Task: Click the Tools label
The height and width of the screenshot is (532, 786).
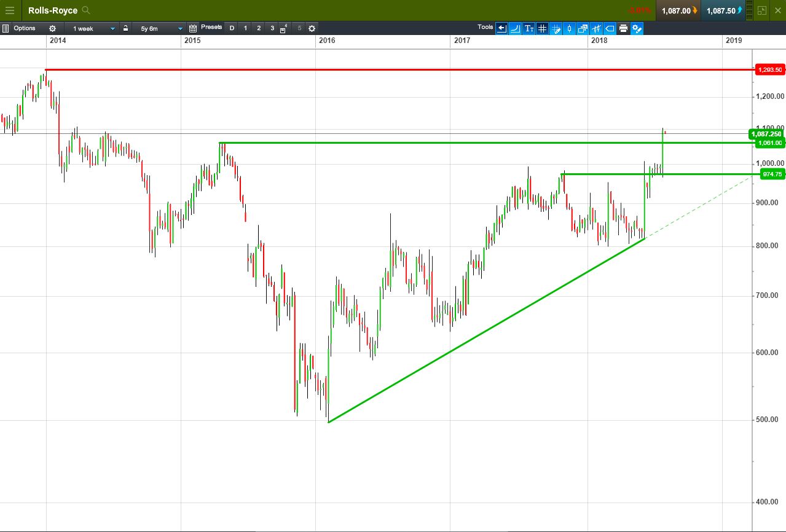Action: point(485,27)
